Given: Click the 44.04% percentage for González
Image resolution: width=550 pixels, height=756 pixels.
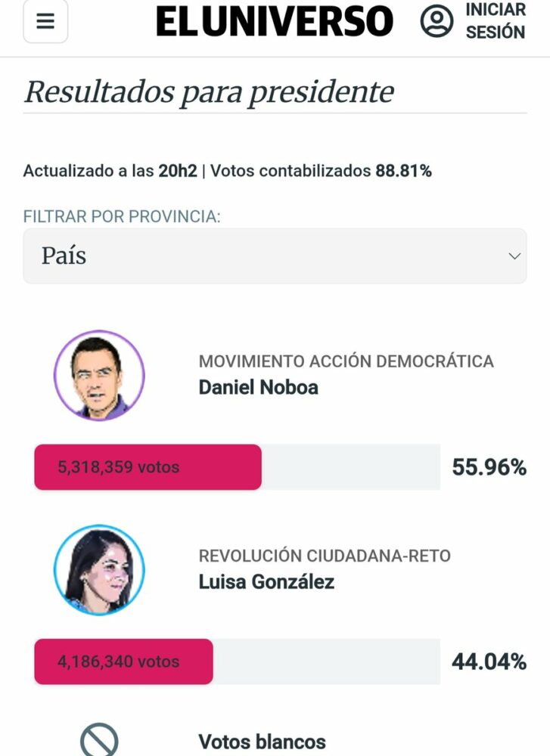Looking at the screenshot, I should pyautogui.click(x=489, y=662).
